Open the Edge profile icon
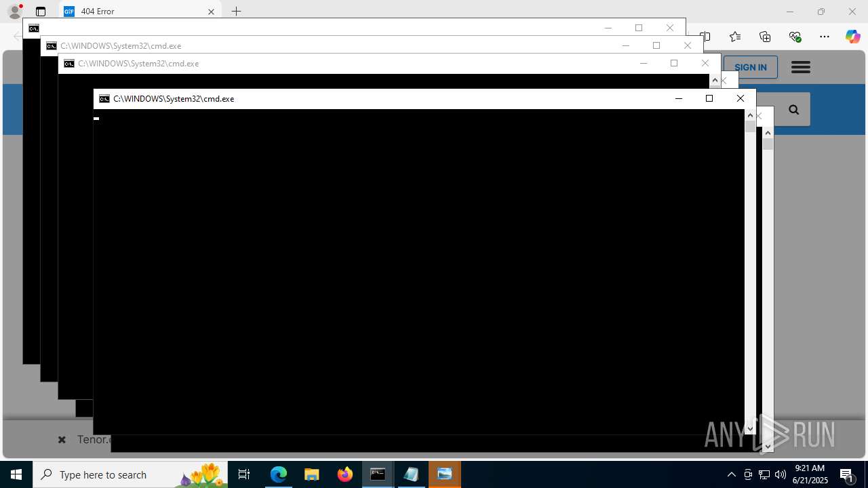This screenshot has height=488, width=868. point(14,12)
